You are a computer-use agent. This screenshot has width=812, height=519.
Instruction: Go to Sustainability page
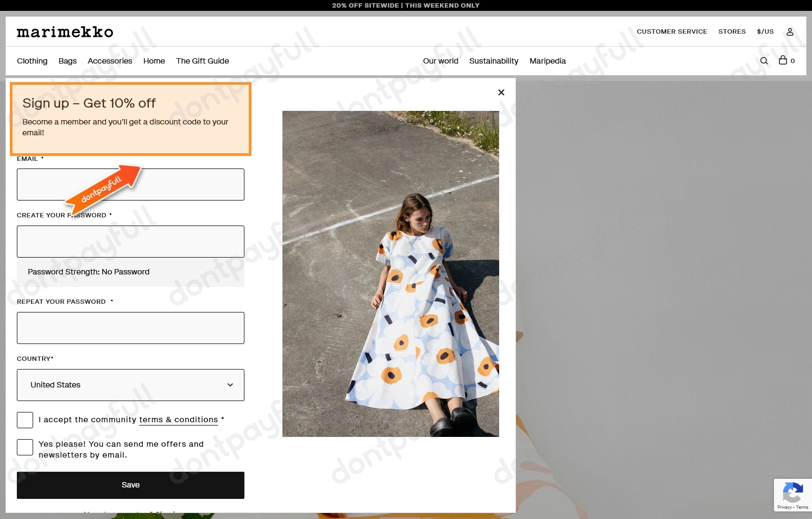coord(494,61)
